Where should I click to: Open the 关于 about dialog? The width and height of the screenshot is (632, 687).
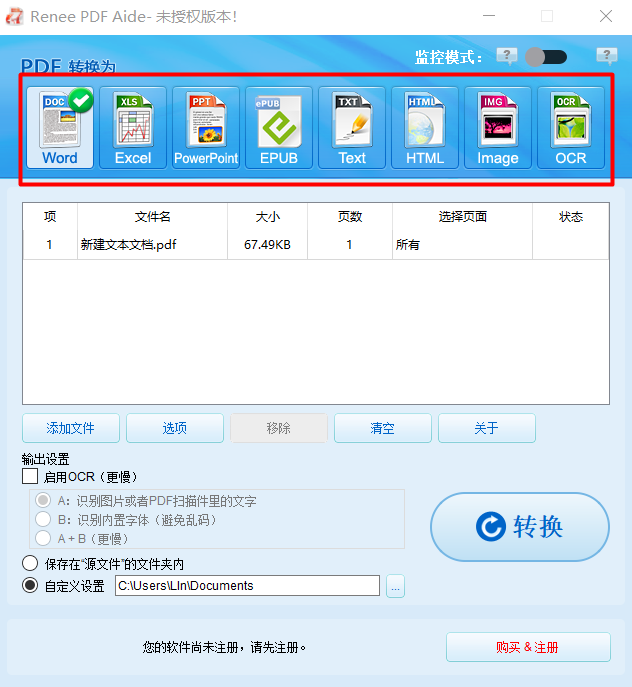tap(486, 428)
